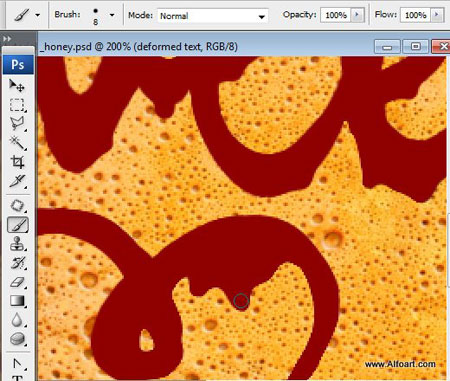Screen dimensions: 450x381
Task: Click the Flow 100% input field
Action: (x=415, y=15)
